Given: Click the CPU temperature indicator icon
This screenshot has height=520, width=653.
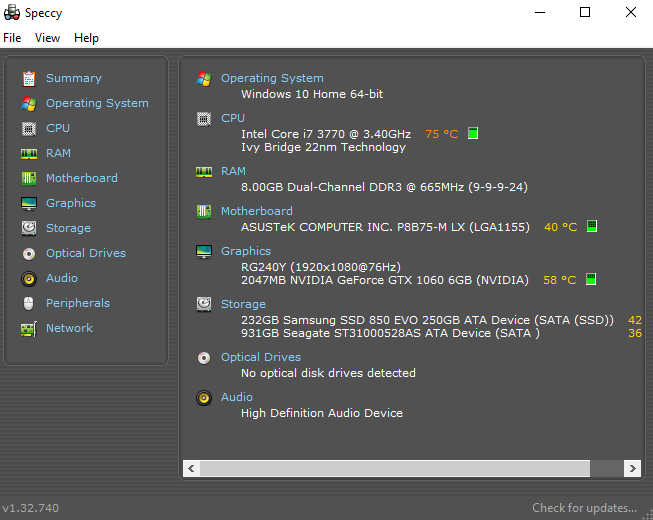Looking at the screenshot, I should pos(473,134).
